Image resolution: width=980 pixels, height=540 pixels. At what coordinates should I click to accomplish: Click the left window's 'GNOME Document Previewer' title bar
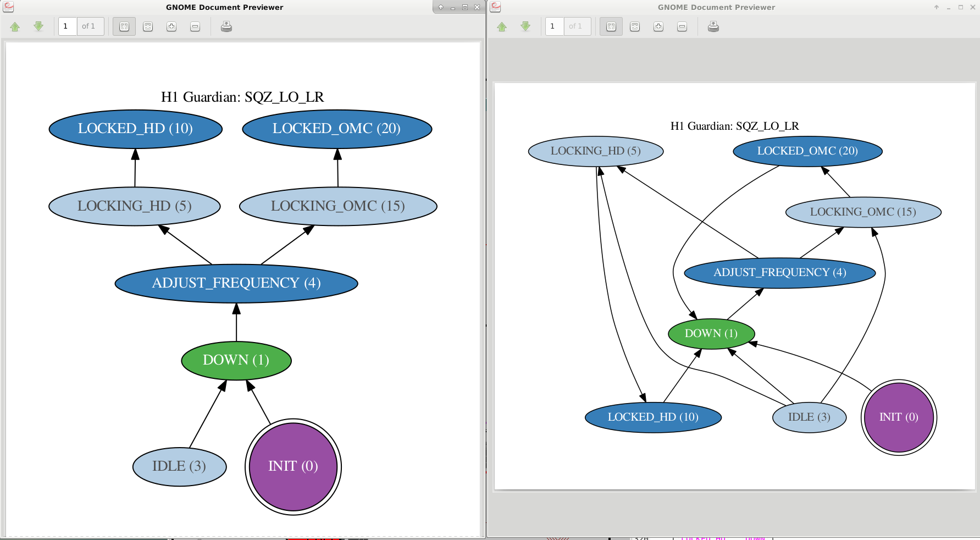[224, 7]
